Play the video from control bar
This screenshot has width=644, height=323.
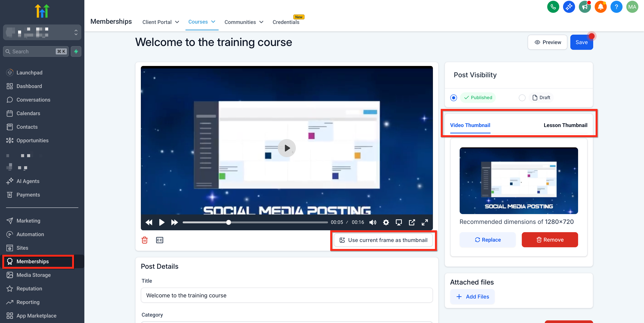pyautogui.click(x=162, y=222)
